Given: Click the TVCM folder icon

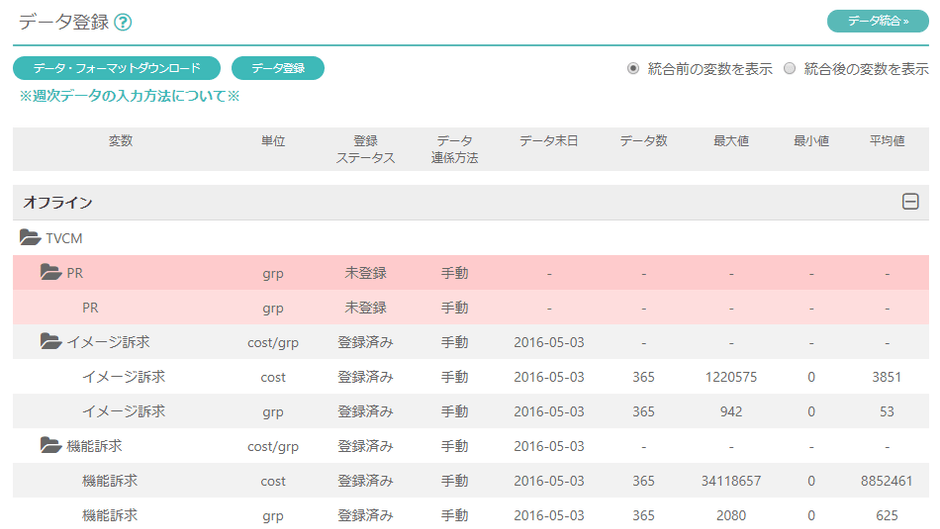Looking at the screenshot, I should (x=30, y=238).
